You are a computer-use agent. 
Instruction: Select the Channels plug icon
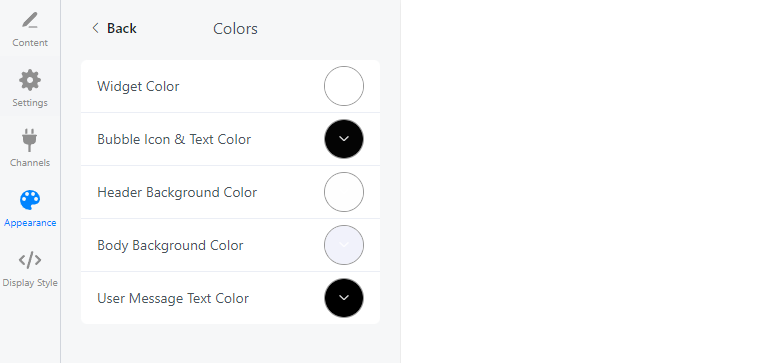tap(30, 140)
